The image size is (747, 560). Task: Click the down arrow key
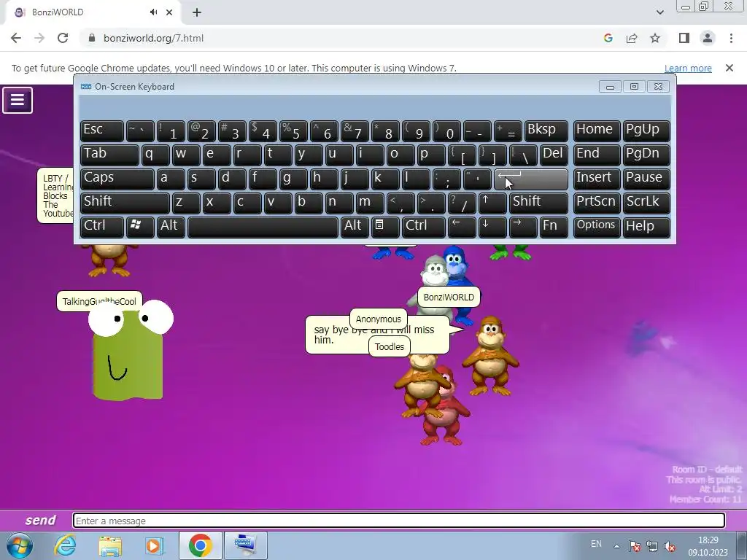pyautogui.click(x=492, y=227)
